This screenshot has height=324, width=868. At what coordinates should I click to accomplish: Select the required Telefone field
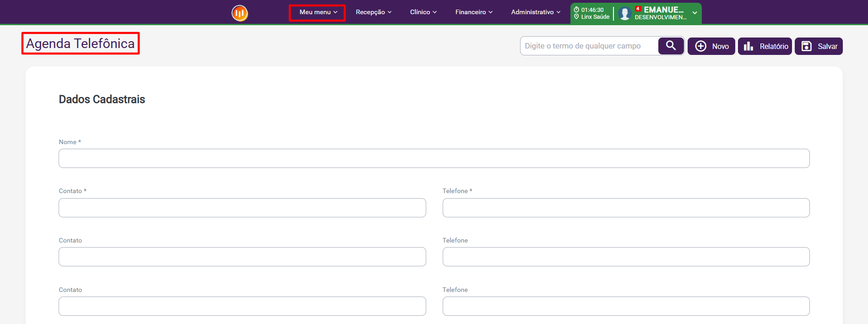pyautogui.click(x=625, y=208)
